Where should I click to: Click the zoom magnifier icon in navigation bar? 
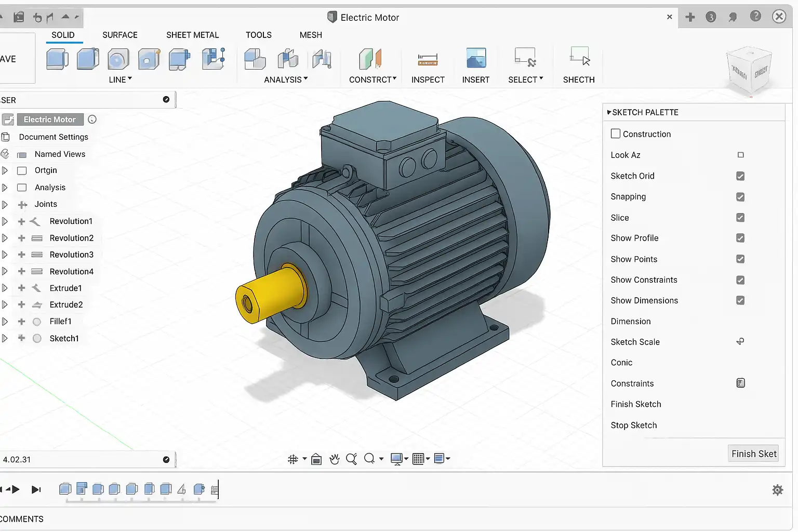351,459
